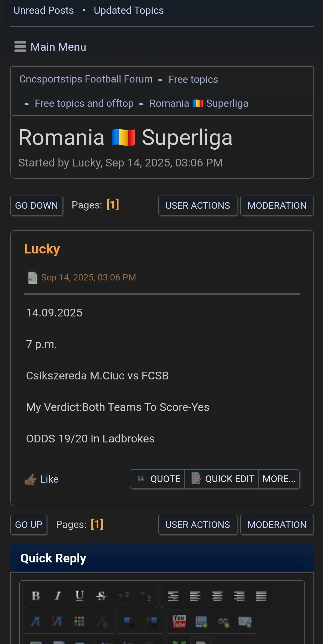Toggle Italic formatting in Quick Reply
323x644 pixels.
(58, 596)
